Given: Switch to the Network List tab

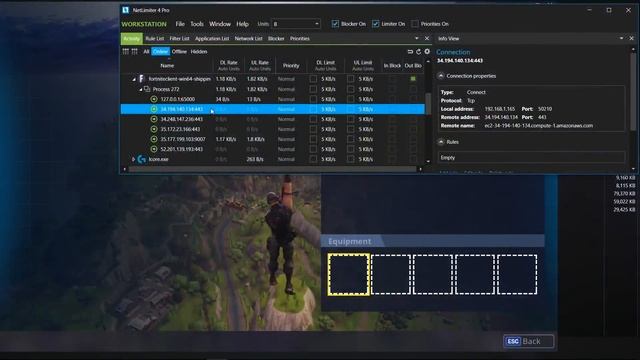Looking at the screenshot, I should click(248, 38).
